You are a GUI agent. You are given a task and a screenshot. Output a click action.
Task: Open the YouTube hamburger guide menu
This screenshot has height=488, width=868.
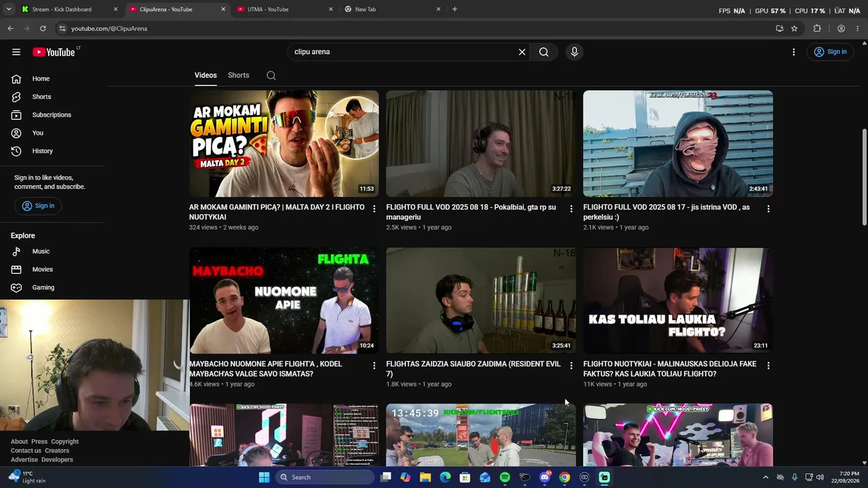[16, 52]
